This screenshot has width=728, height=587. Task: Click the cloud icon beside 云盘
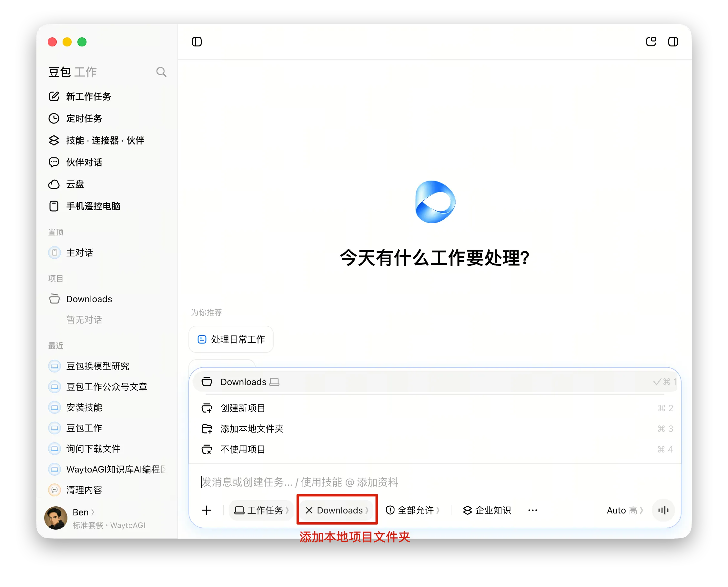[54, 184]
